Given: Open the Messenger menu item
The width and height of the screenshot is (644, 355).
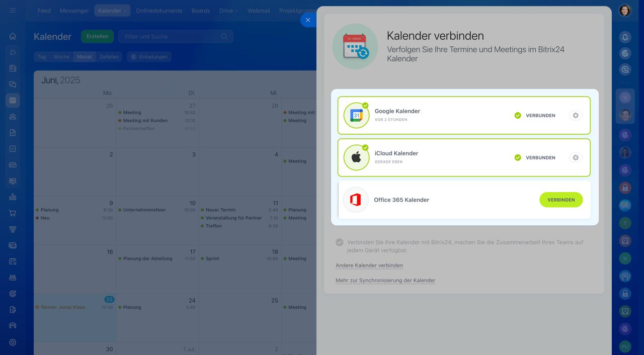Looking at the screenshot, I should (x=74, y=11).
